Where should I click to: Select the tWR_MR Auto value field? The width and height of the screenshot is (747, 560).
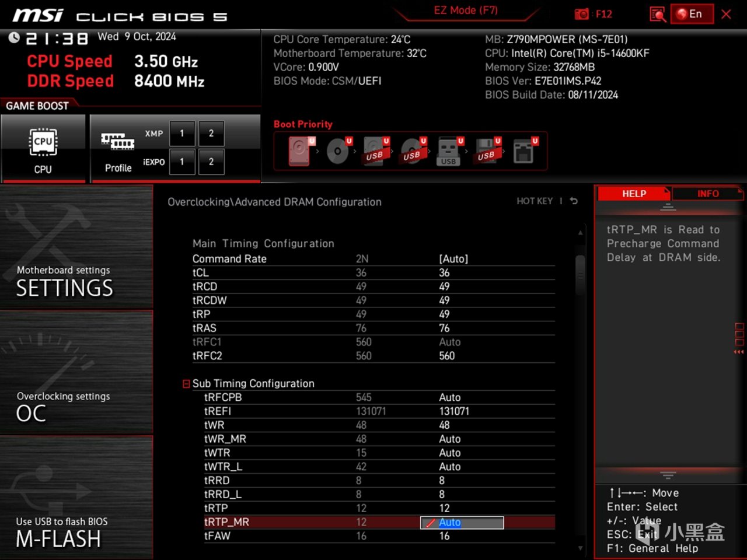pos(450,439)
